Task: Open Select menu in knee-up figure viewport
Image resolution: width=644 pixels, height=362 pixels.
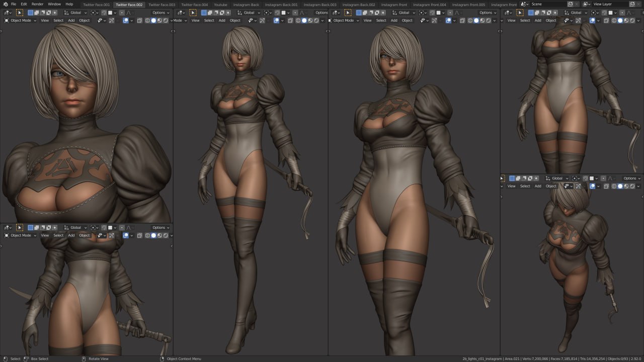Action: (381, 21)
